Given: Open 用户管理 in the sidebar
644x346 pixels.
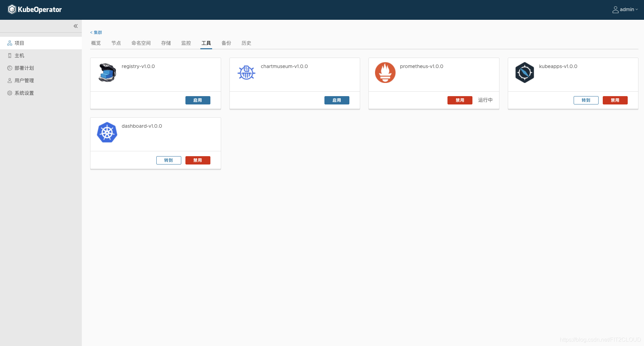Looking at the screenshot, I should click(41, 81).
